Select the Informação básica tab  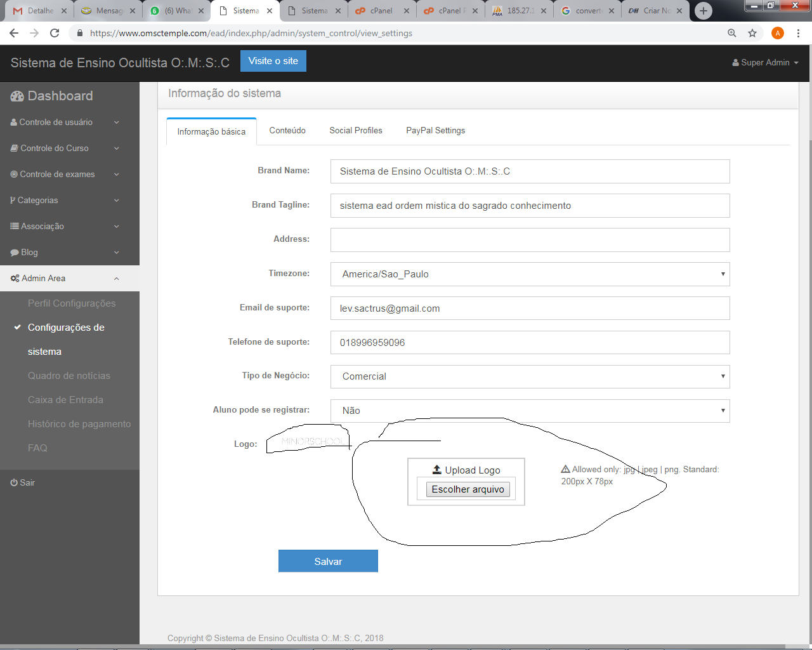pyautogui.click(x=211, y=131)
